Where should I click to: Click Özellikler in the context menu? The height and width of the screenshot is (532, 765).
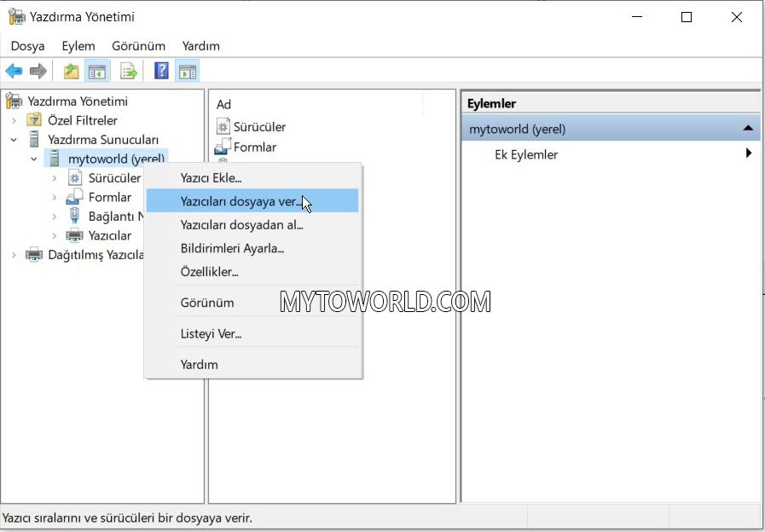tap(209, 272)
